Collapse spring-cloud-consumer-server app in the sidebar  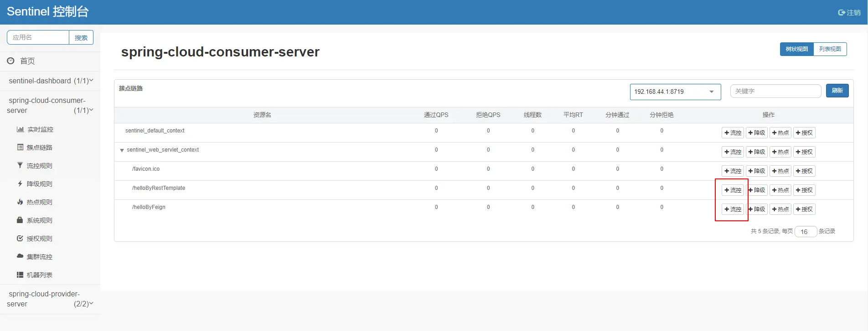pos(50,105)
